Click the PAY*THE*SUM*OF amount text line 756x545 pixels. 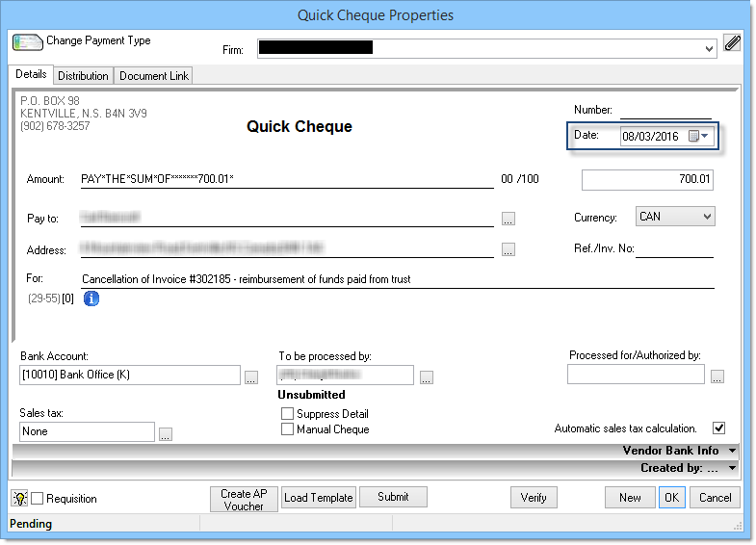point(287,179)
